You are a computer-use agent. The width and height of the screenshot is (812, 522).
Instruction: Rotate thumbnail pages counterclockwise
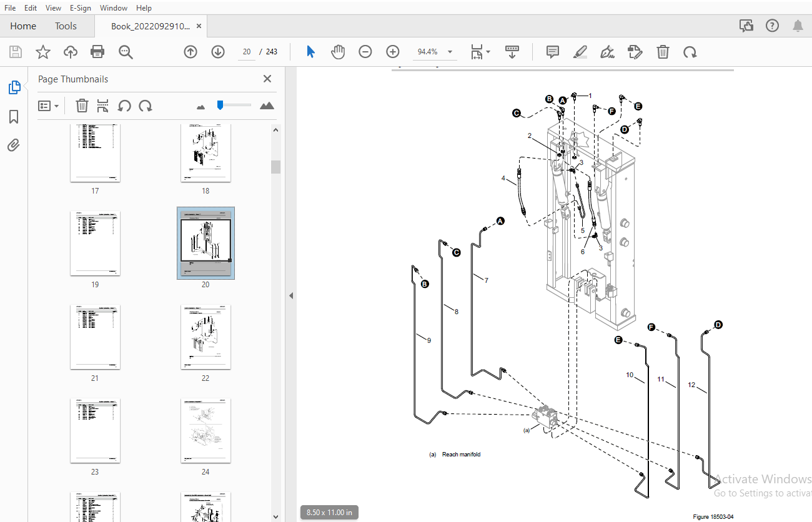pos(124,106)
